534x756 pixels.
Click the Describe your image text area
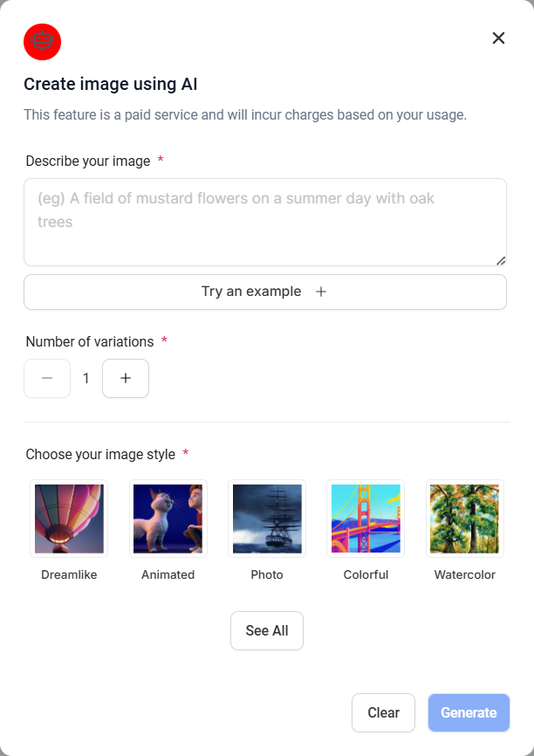[264, 222]
